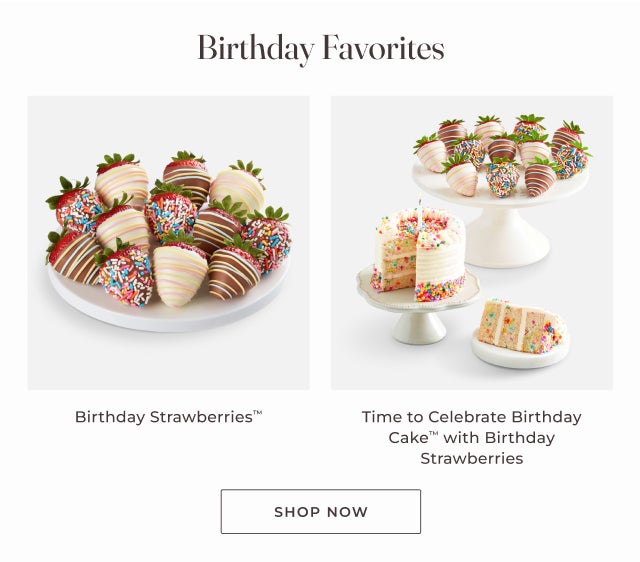
Task: Click the SHOP NOW button
Action: point(320,511)
